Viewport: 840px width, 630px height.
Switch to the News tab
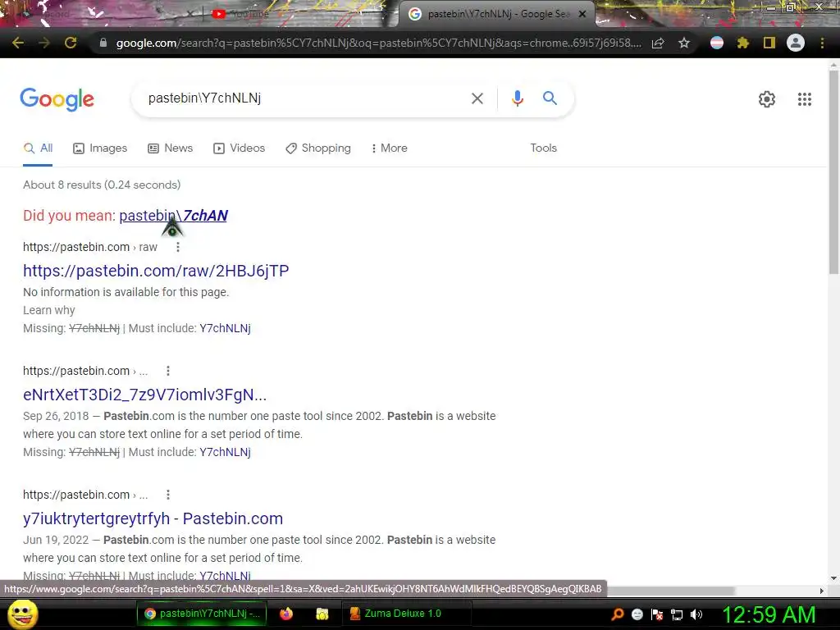coord(170,148)
